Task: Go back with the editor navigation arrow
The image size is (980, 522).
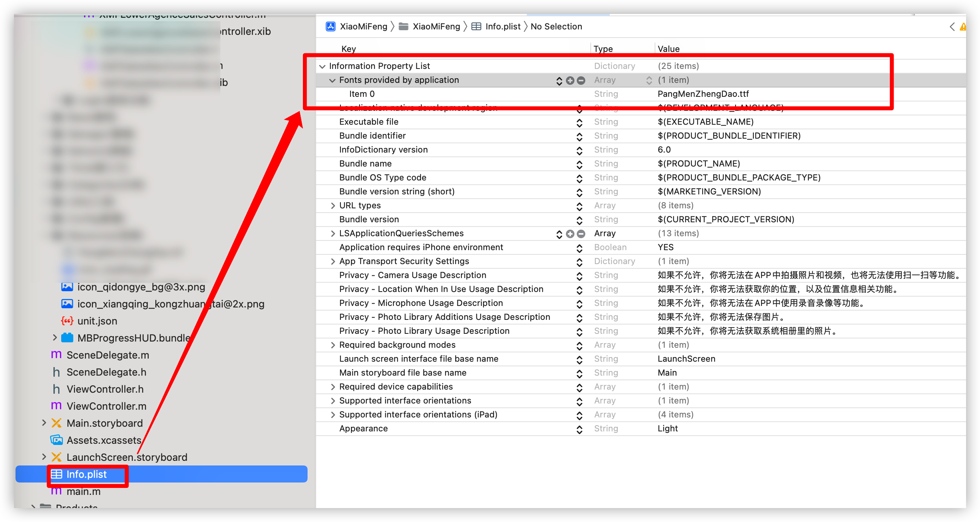Action: coord(952,27)
